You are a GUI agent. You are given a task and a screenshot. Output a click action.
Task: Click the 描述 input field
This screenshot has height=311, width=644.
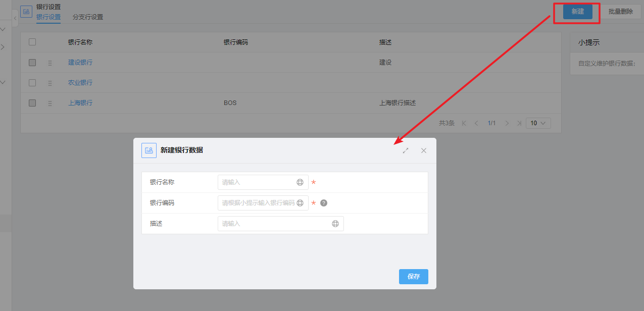pos(281,224)
